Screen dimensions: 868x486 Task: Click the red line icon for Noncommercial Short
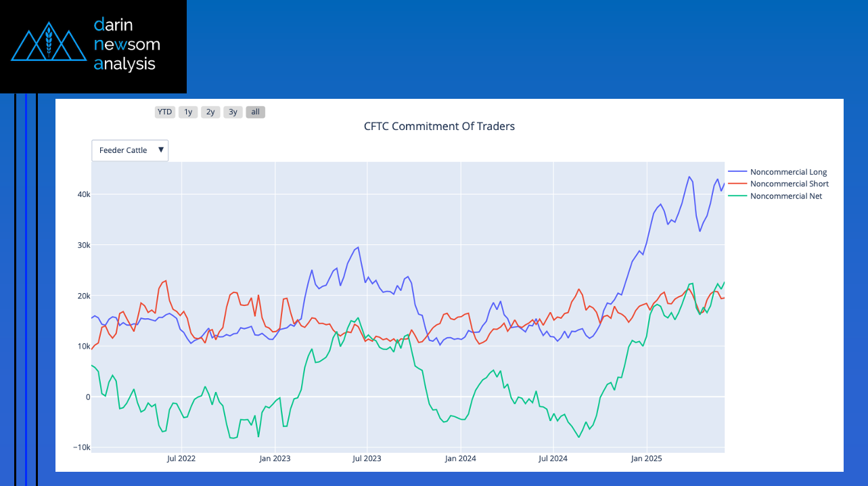[737, 184]
